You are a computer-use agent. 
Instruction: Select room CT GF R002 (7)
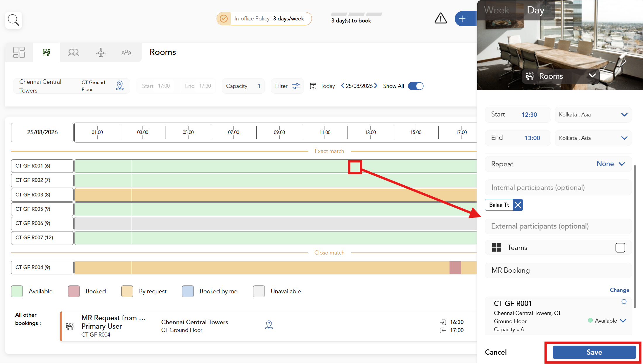tap(42, 180)
